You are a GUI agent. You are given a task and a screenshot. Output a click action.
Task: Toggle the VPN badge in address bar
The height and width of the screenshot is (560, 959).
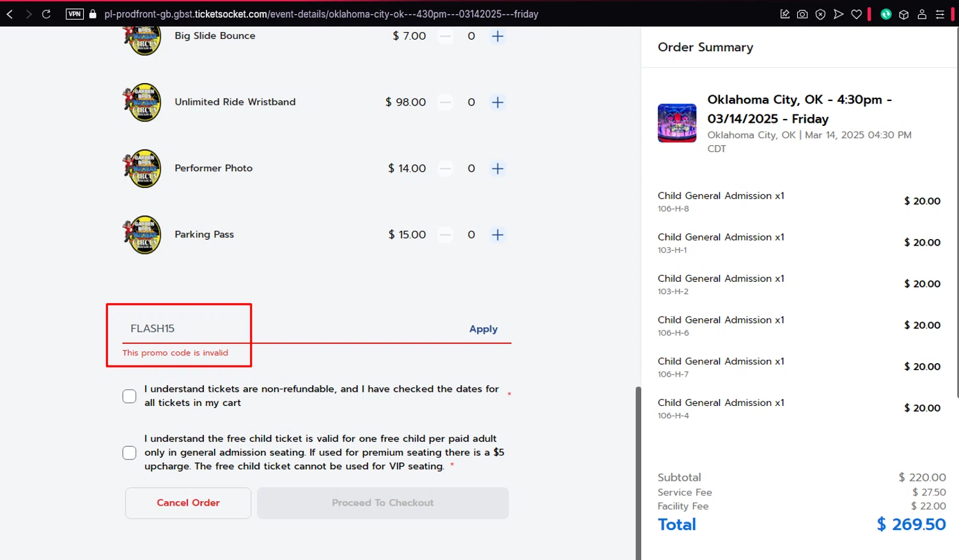coord(75,14)
